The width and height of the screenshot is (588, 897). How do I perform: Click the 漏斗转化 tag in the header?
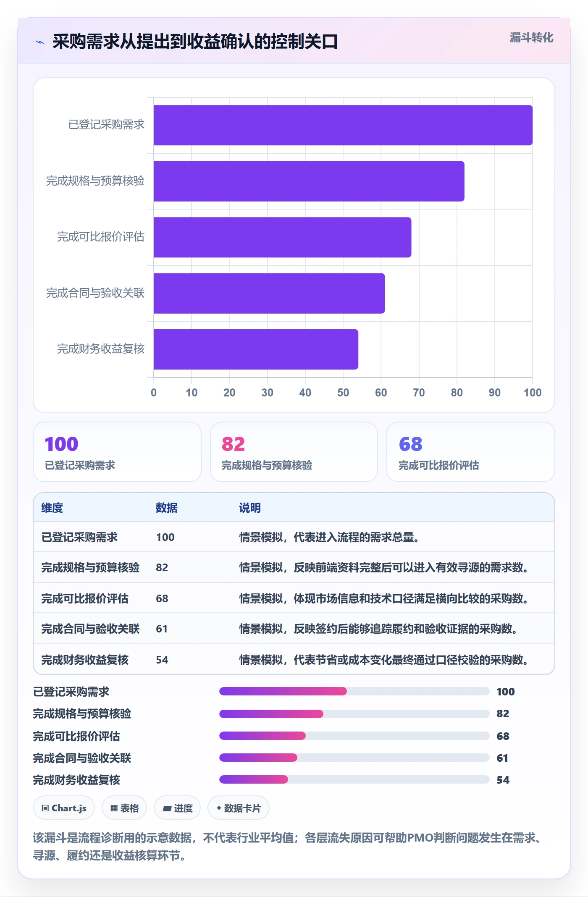(531, 38)
